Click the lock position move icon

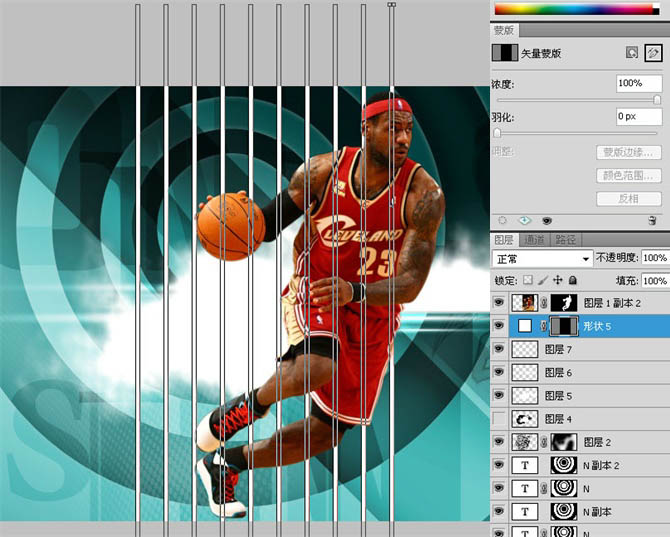[x=558, y=280]
